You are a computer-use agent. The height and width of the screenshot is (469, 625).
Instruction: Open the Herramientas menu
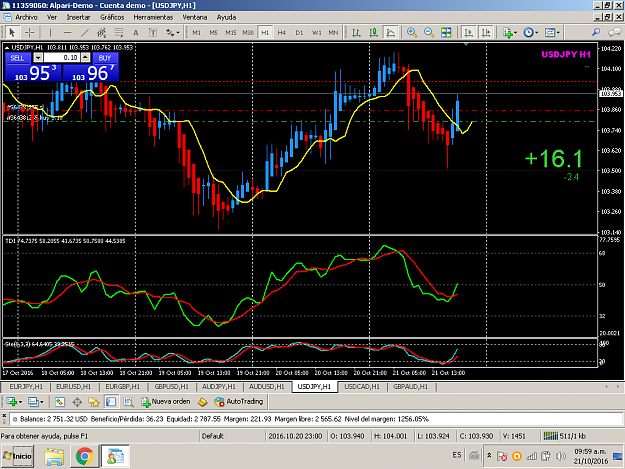(x=153, y=17)
